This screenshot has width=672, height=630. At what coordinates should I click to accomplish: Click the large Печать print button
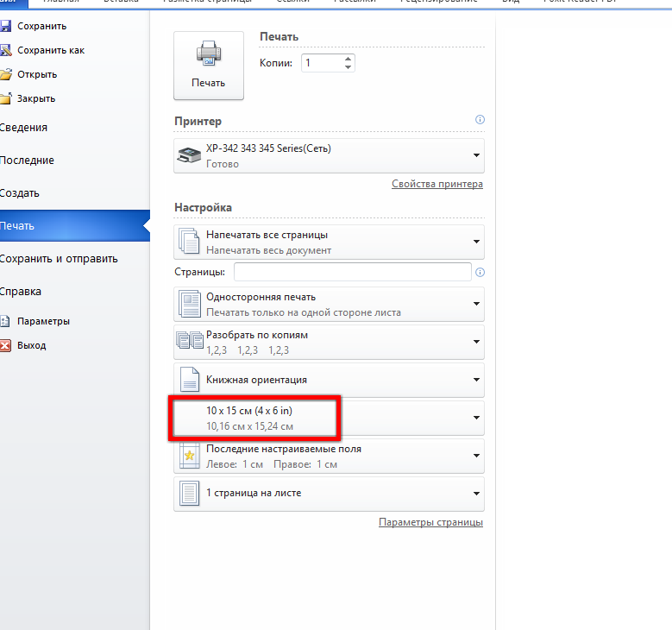pos(209,66)
